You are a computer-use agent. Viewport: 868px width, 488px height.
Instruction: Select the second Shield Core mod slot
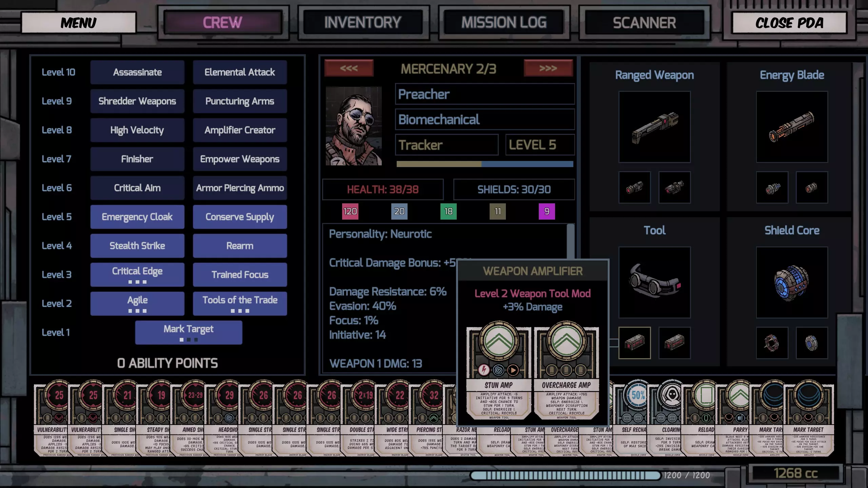point(812,343)
